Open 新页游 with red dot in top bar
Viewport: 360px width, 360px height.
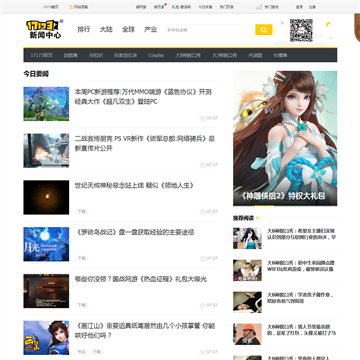pyautogui.click(x=159, y=7)
